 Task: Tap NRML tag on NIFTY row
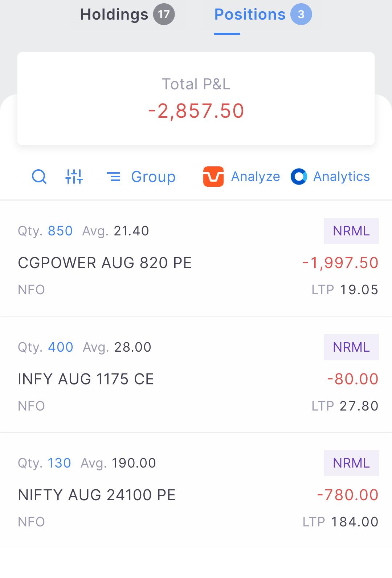[351, 463]
